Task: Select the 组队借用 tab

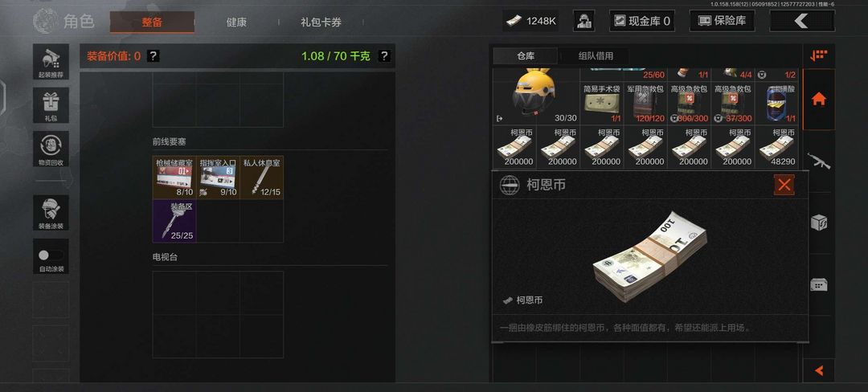Action: pyautogui.click(x=596, y=56)
